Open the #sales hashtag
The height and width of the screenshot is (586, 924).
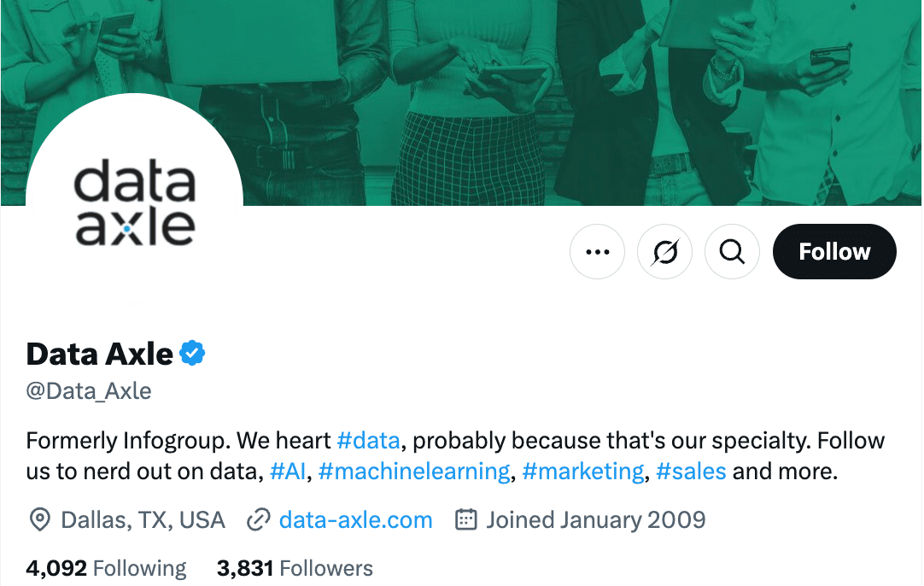(692, 471)
